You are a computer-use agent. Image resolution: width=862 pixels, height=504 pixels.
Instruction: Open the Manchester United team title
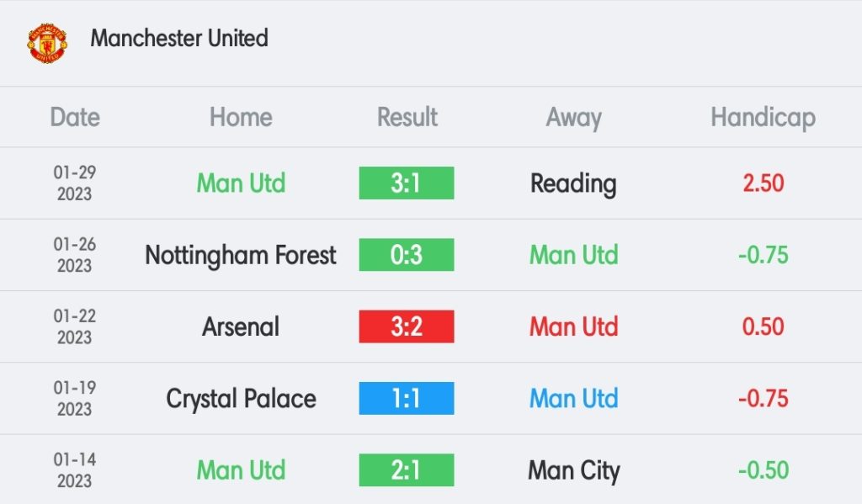tap(179, 39)
